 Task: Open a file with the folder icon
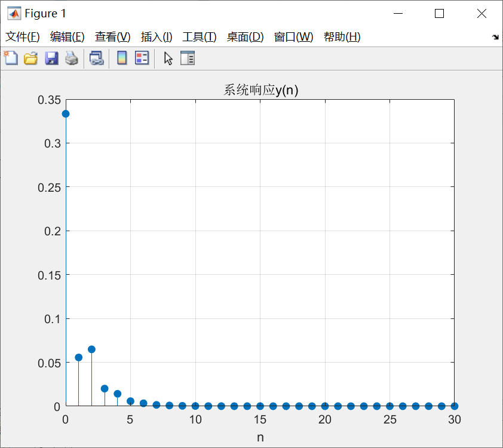click(31, 59)
